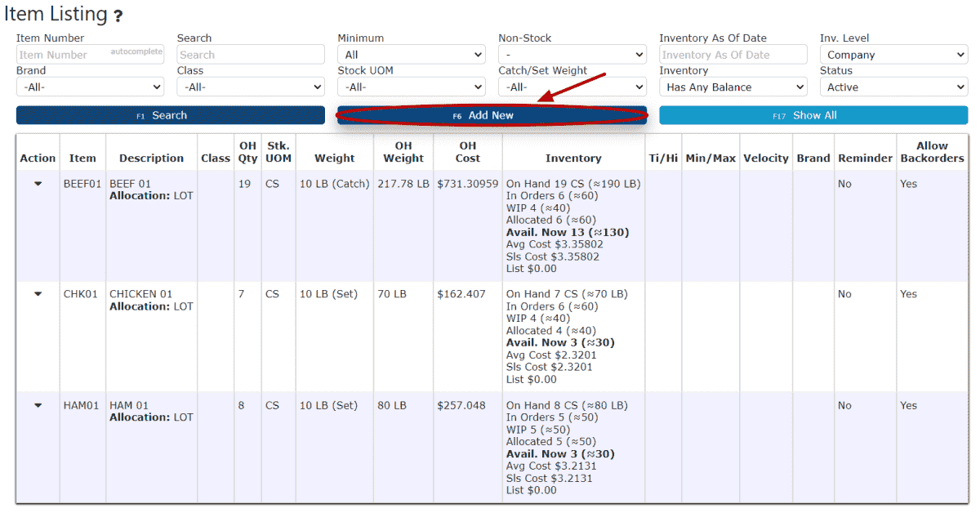Click into the Search text field

pos(251,55)
